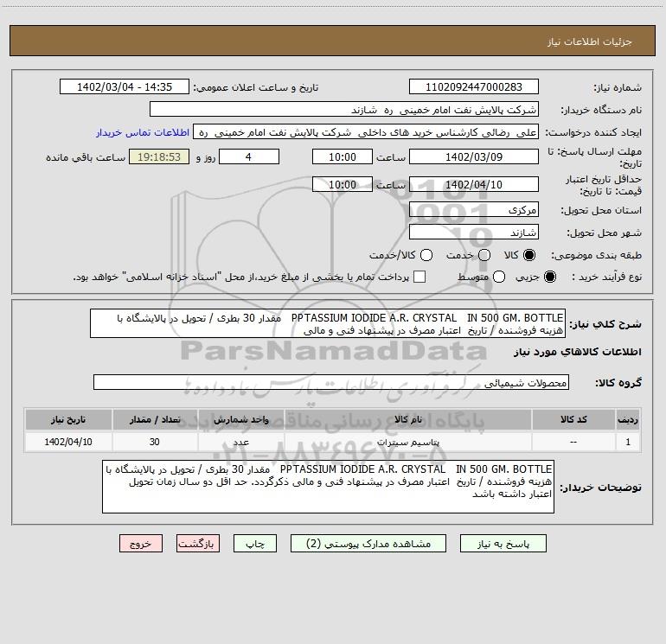Click مشاهده مدارک پیوستی (2) button
Screen dimensions: 666x644
point(368,544)
